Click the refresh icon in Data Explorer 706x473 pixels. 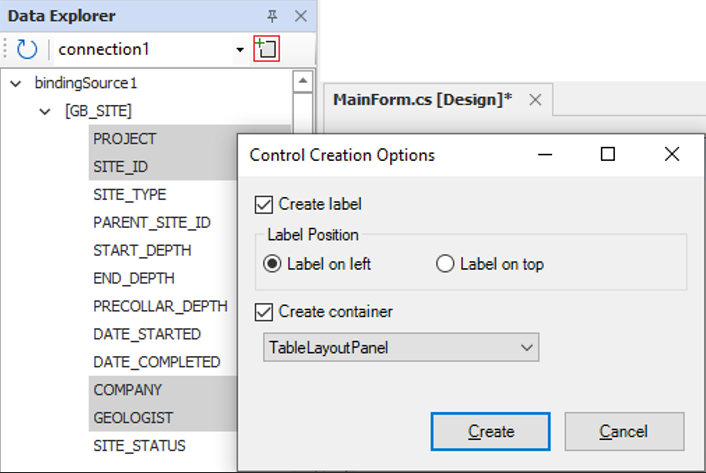[26, 49]
